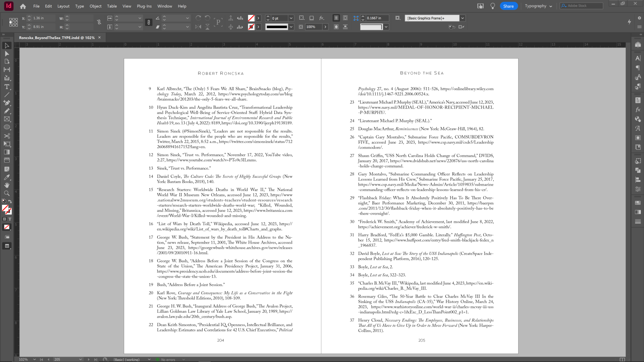Click the Control panel settings gear

(639, 18)
